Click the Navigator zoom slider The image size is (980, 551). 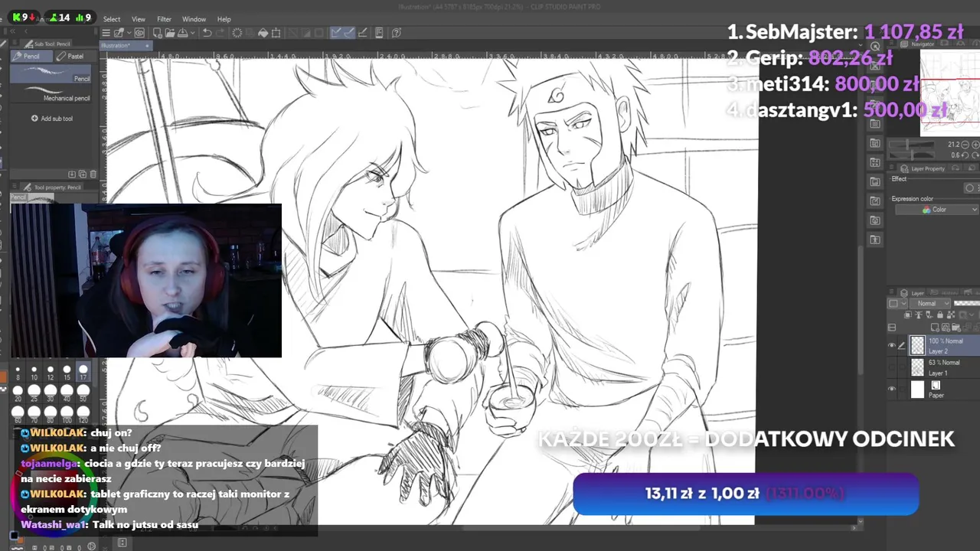[x=912, y=145]
